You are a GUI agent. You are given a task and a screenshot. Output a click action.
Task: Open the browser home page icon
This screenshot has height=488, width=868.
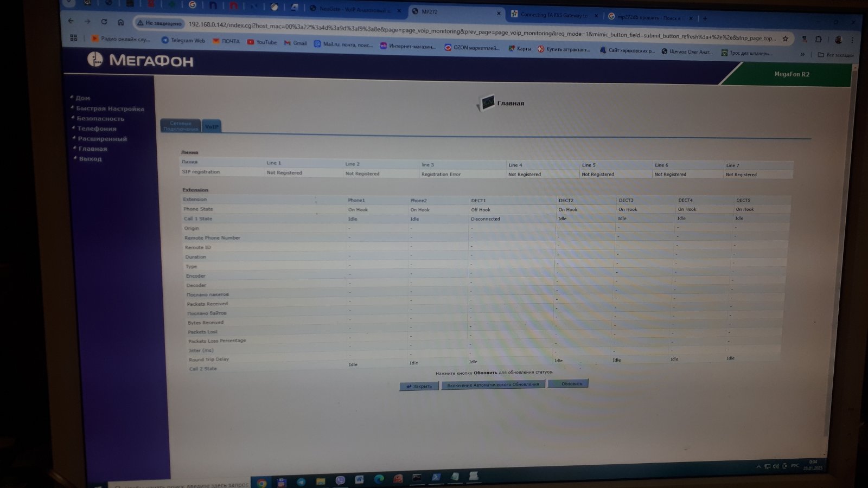click(x=120, y=22)
